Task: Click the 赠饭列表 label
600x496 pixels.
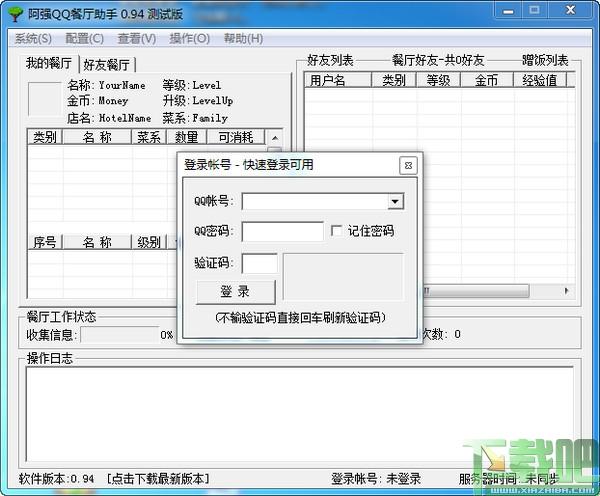Action: tap(545, 60)
